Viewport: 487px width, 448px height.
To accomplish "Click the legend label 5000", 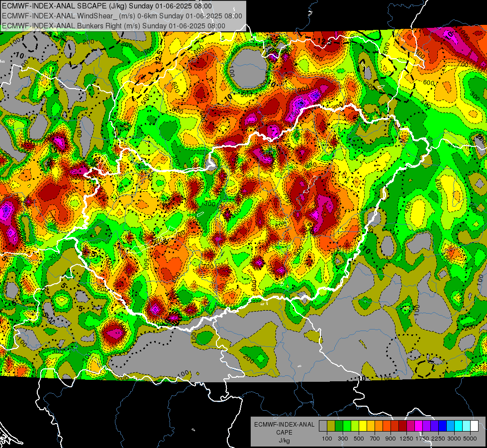I will (470, 439).
